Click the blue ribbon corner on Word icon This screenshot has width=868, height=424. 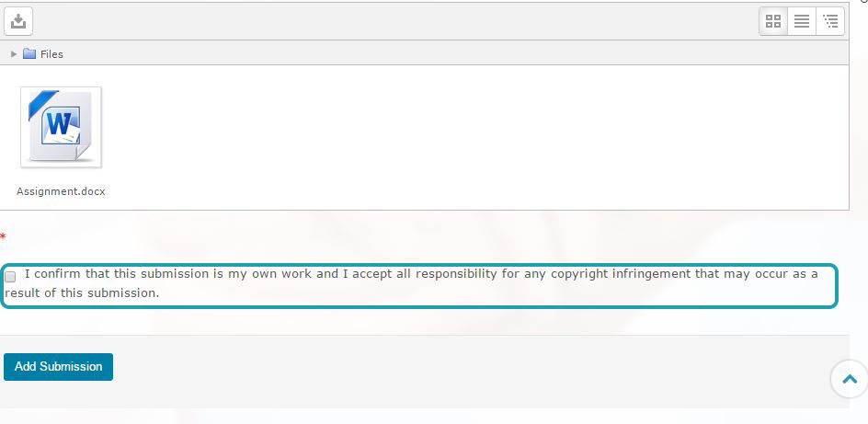pos(42,103)
